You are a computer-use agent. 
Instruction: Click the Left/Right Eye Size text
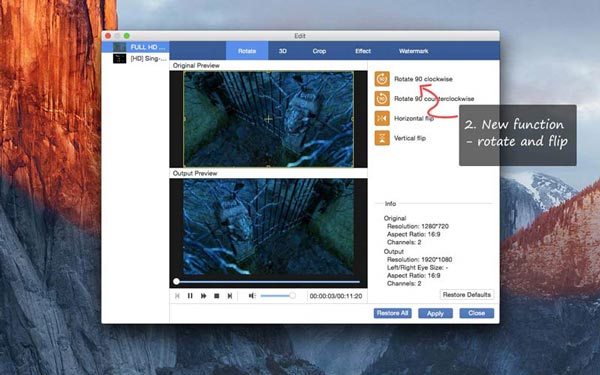click(417, 267)
